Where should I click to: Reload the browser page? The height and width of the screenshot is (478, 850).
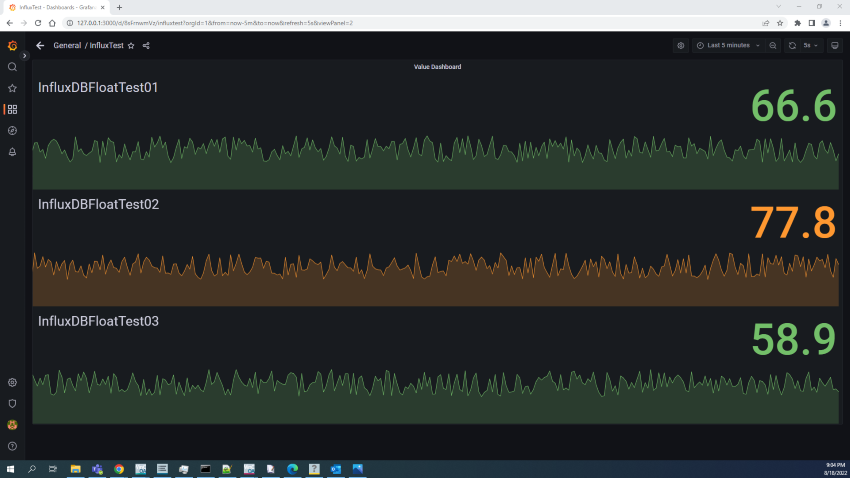[38, 23]
